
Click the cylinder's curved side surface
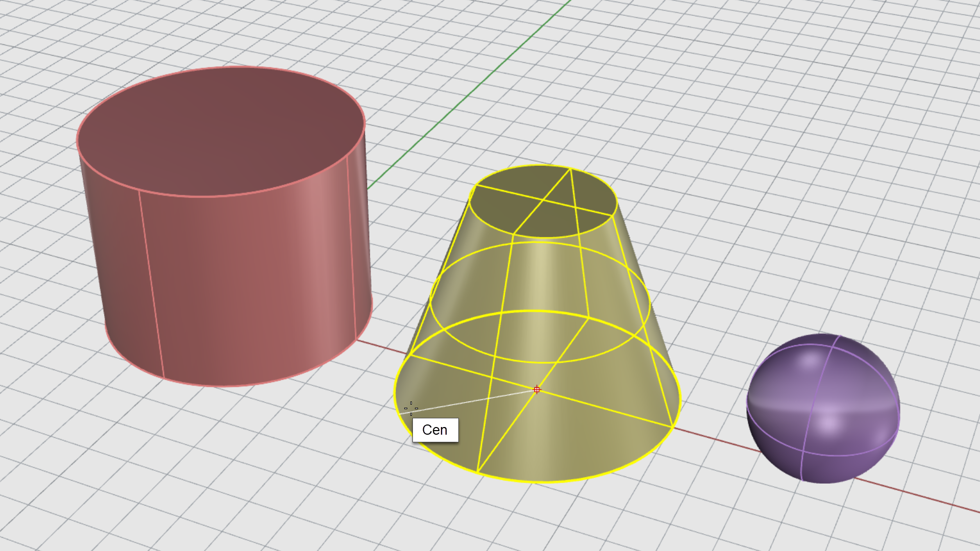(245, 286)
